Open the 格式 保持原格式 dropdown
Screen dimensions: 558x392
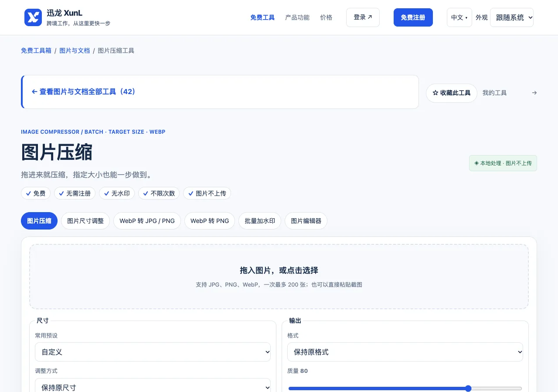[405, 352]
